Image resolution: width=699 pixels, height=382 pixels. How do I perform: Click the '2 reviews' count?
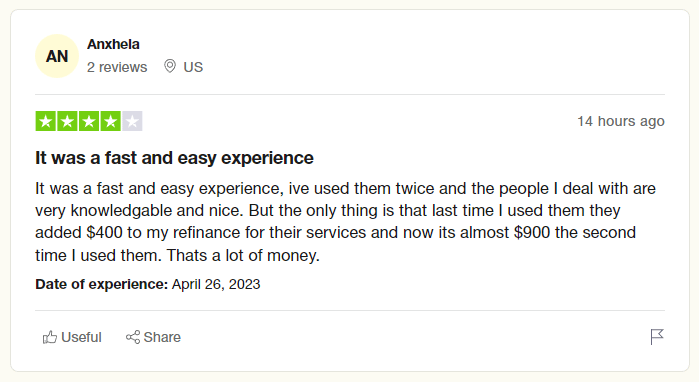pyautogui.click(x=117, y=67)
